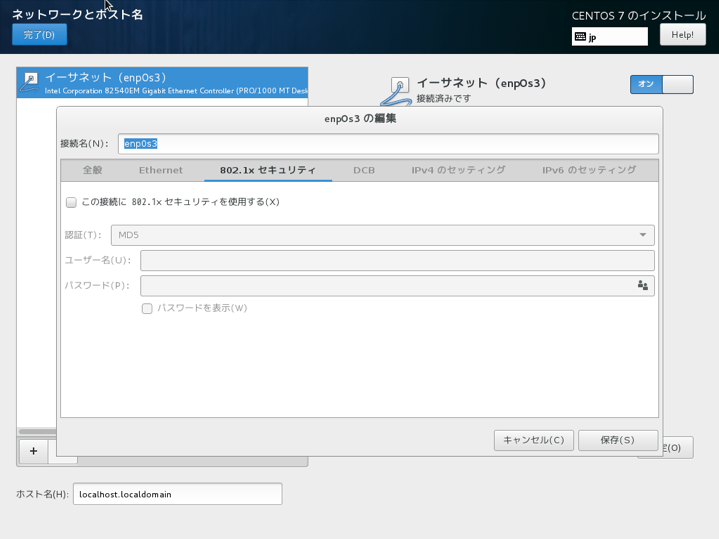Open the IPv4 のセッティング tab
Image resolution: width=719 pixels, height=539 pixels.
pyautogui.click(x=458, y=170)
